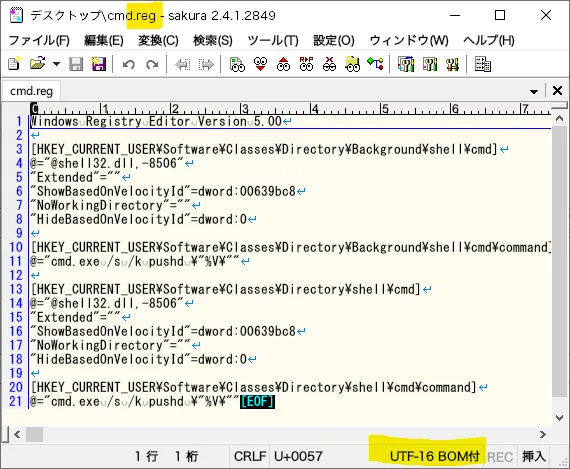The width and height of the screenshot is (570, 469).
Task: Click the New file toolbar icon
Action: tap(15, 64)
